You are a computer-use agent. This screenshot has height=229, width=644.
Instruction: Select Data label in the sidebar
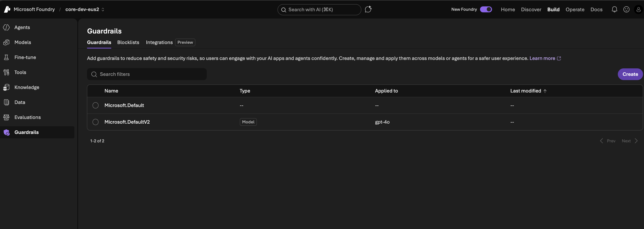tap(20, 102)
